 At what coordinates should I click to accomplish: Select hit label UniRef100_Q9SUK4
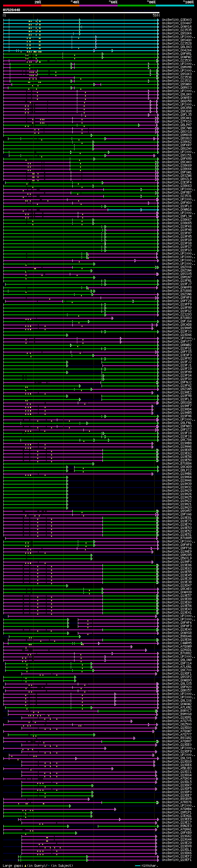coord(177,33)
